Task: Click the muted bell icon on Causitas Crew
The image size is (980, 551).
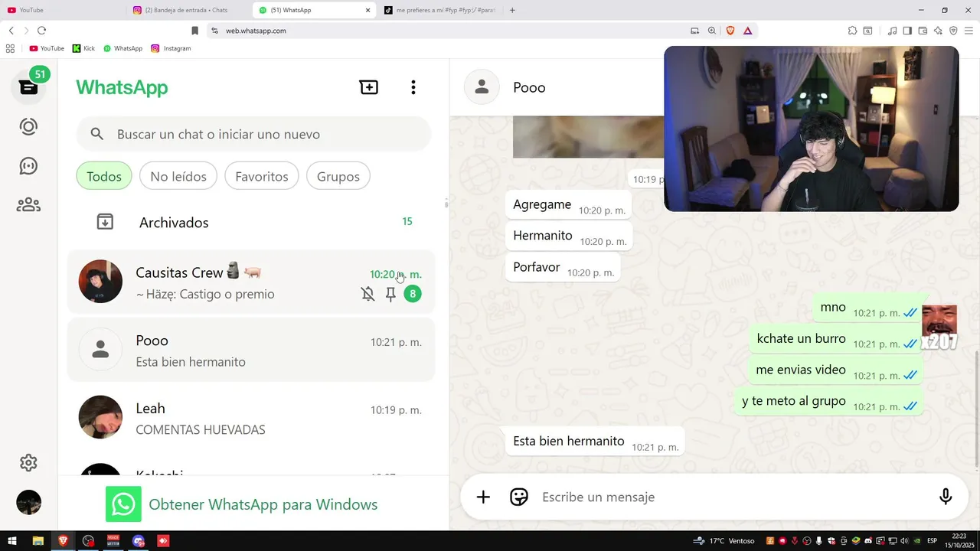Action: tap(368, 294)
